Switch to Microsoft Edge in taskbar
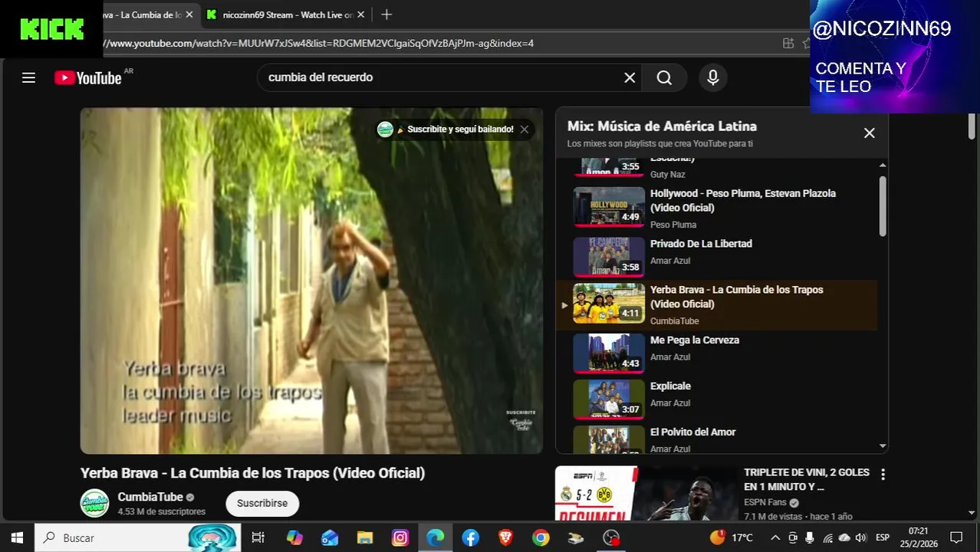The width and height of the screenshot is (980, 552). 436,537
